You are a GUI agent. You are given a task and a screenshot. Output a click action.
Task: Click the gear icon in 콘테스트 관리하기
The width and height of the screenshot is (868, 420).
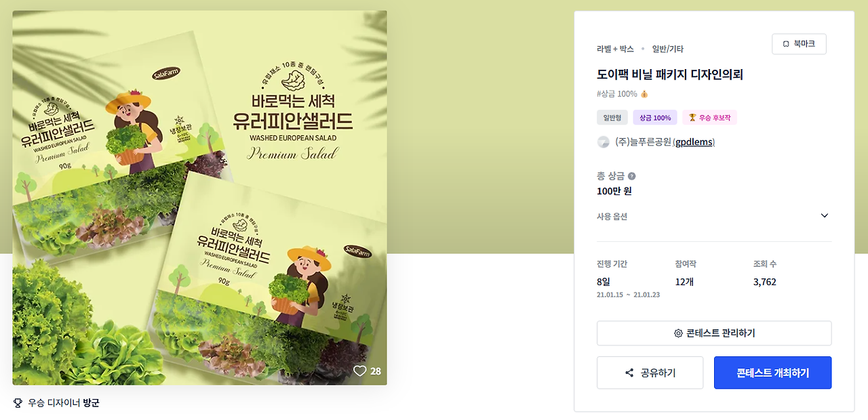(x=678, y=333)
